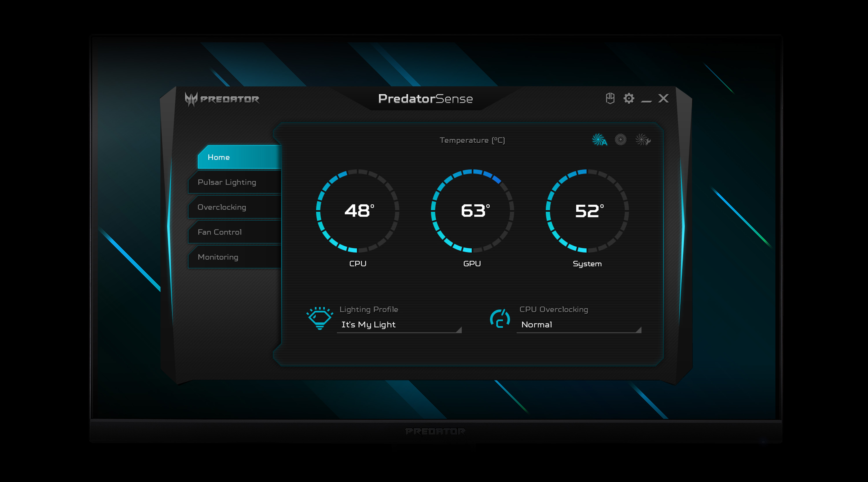
Task: Click the CPU label under gauge
Action: 358,264
